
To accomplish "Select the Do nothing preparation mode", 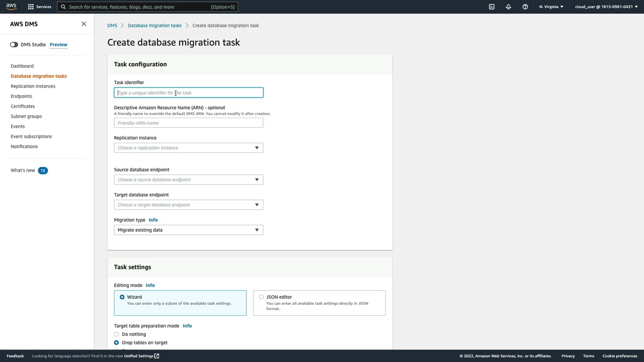I will point(117,334).
